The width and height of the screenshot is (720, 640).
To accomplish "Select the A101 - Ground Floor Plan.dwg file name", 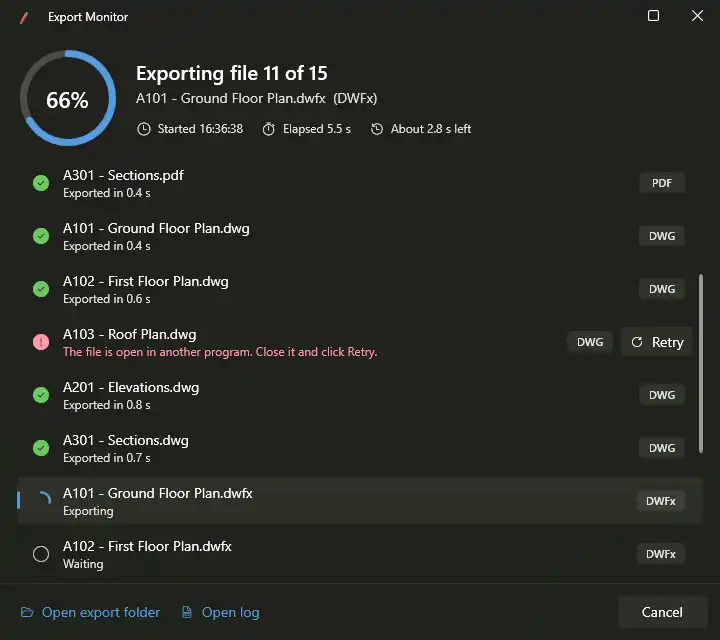I will click(156, 228).
